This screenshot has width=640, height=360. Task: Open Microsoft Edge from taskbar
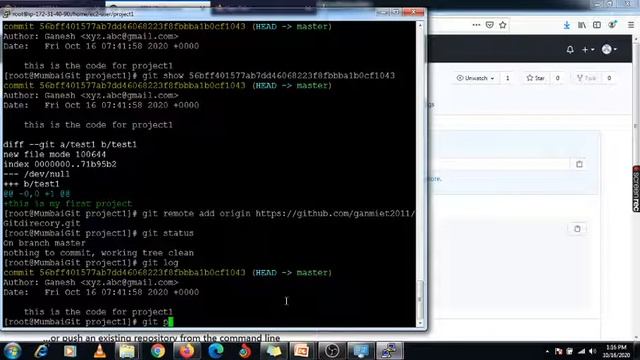tap(216, 351)
